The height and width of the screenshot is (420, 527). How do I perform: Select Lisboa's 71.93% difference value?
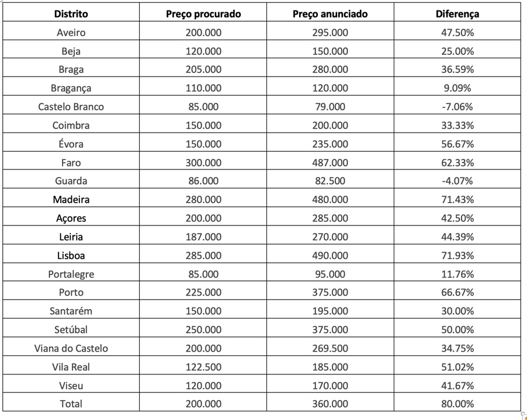click(x=457, y=255)
